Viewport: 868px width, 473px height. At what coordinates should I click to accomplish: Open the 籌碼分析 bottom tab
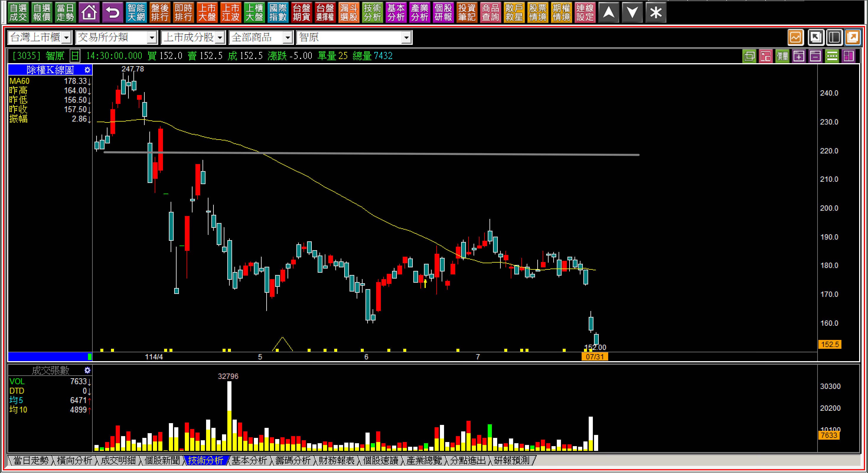293,460
